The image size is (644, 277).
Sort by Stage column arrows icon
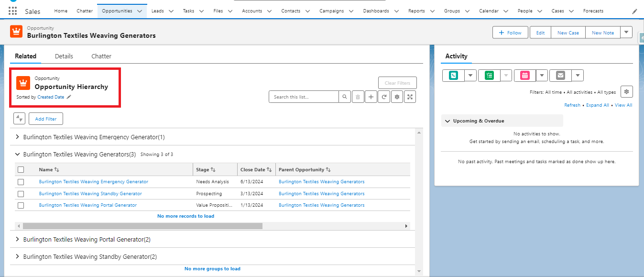(213, 170)
